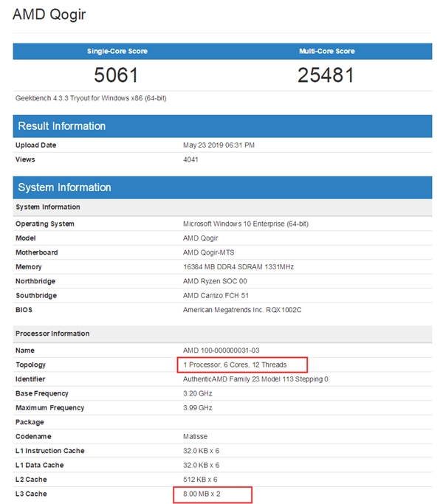Select the AMD Qogir-MTS motherboard value
The height and width of the screenshot is (504, 443).
pos(208,252)
